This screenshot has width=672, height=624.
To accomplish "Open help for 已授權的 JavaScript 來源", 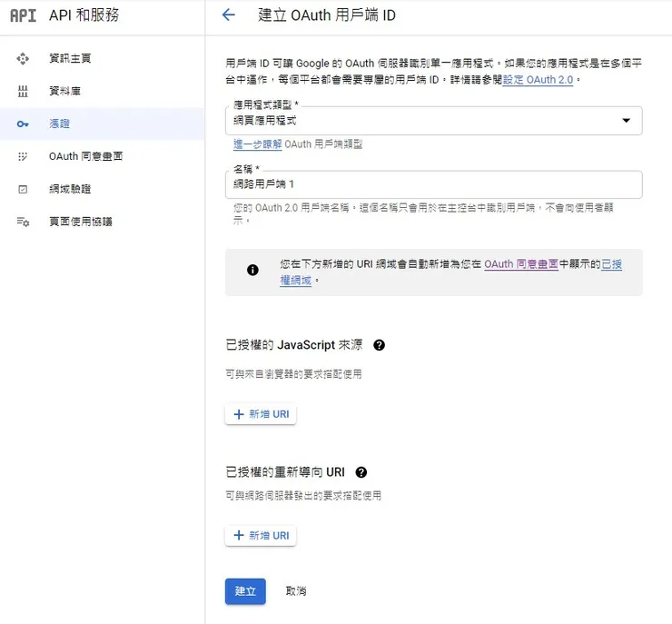I will [379, 345].
